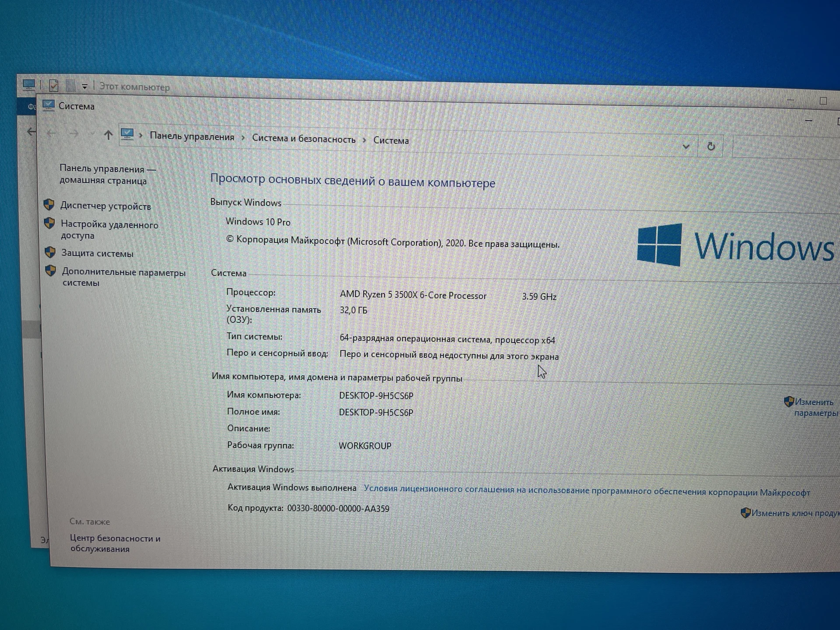
Task: Click the Properties checkmark icon in Этот компьютер toolbar
Action: click(54, 85)
